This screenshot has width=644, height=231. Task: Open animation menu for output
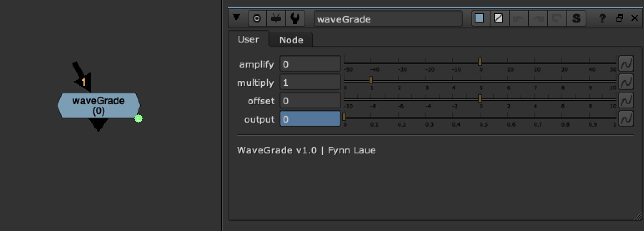(626, 119)
